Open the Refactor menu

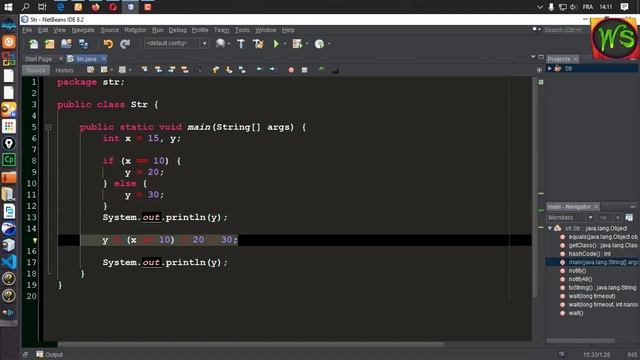(135, 30)
